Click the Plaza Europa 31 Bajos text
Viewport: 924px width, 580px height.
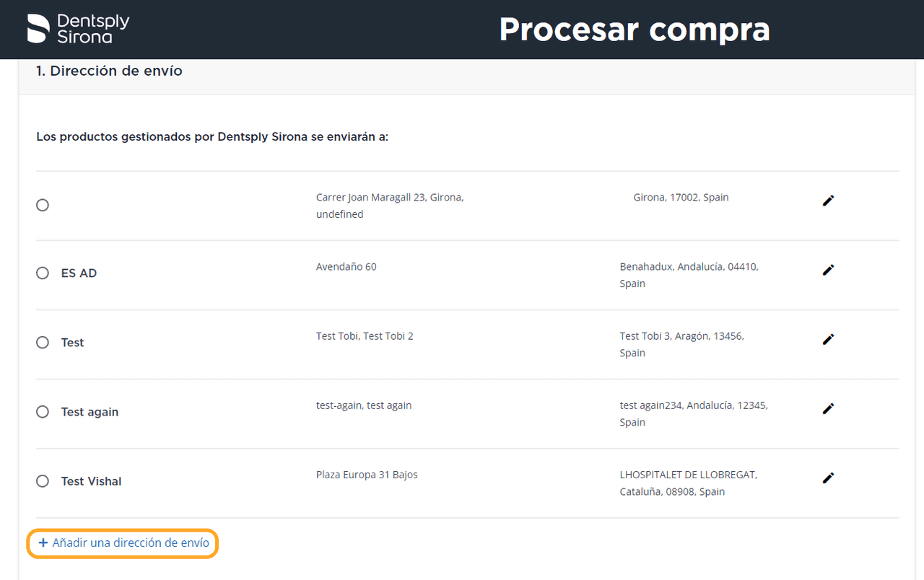click(367, 475)
